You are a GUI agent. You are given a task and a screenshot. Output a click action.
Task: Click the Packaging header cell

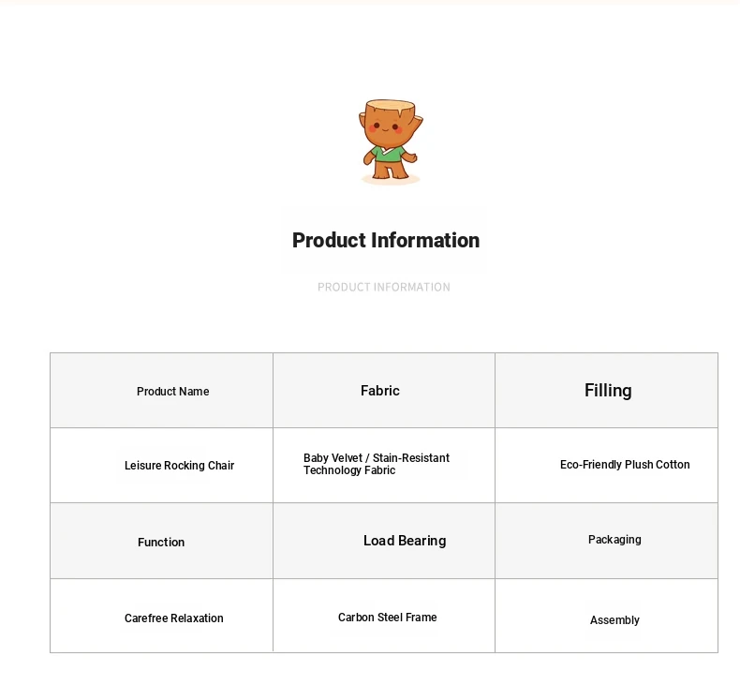tap(606, 541)
